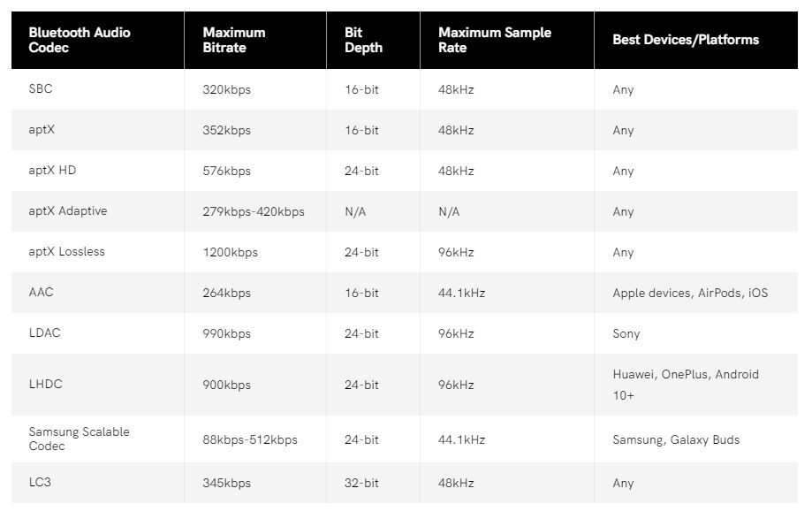Select the LHDC codec name
Image resolution: width=812 pixels, height=519 pixels.
click(46, 384)
